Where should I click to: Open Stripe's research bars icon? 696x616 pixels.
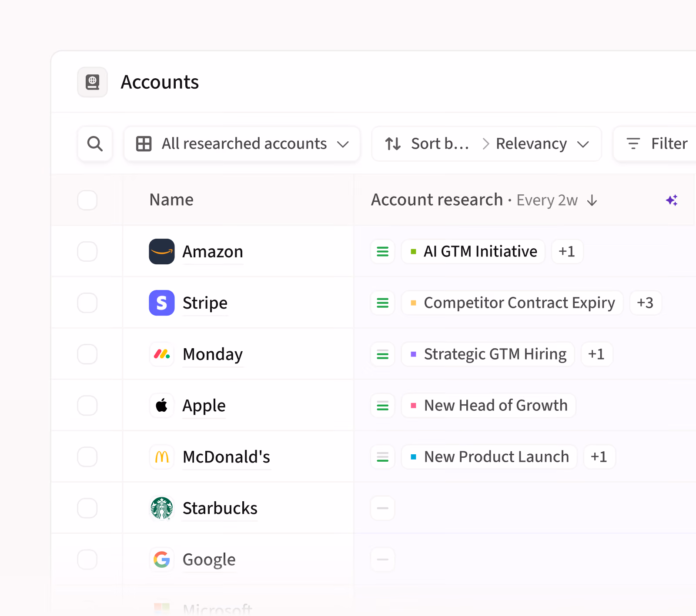[x=383, y=303]
